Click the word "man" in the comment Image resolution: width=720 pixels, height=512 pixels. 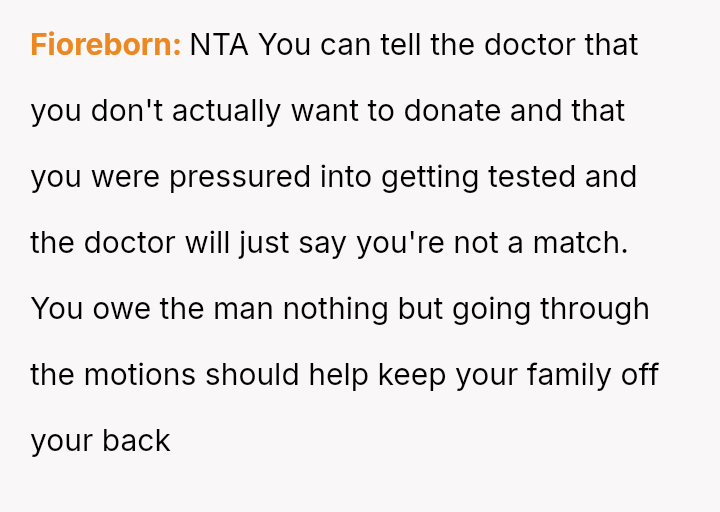pyautogui.click(x=242, y=309)
